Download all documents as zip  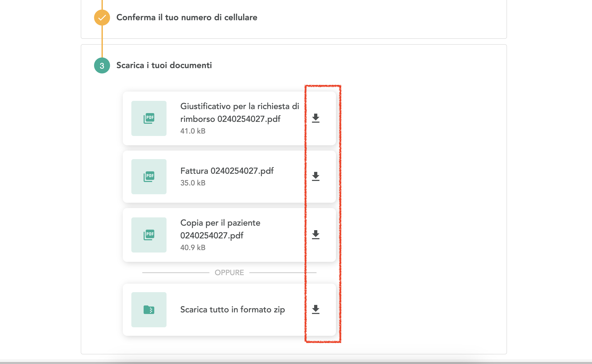pos(316,309)
